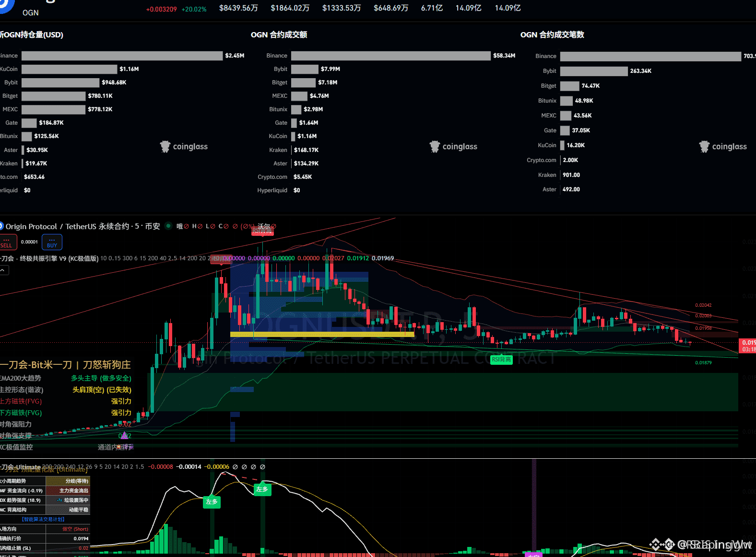
Task: Select the 一刀会 终极共振引擎 V9 indicator title
Action: 49,258
